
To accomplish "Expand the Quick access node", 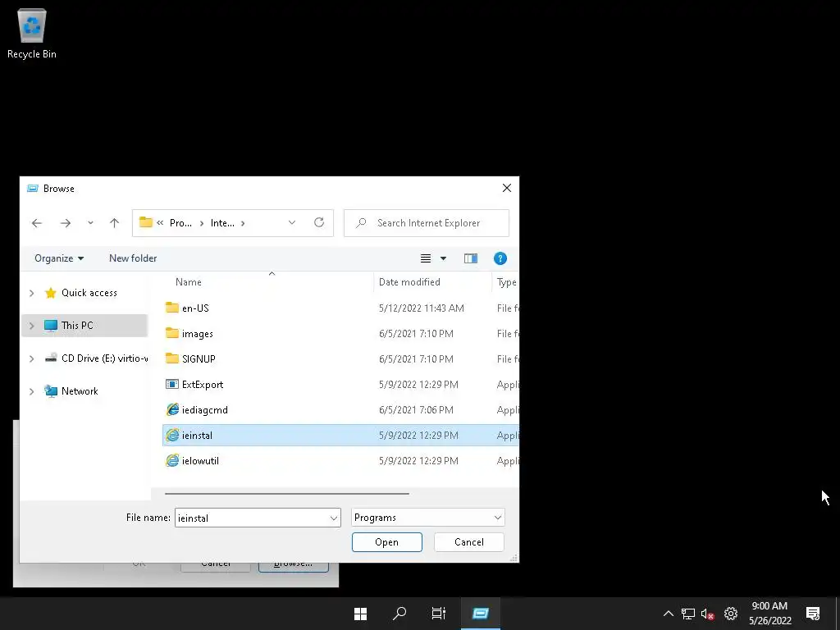I will (32, 293).
